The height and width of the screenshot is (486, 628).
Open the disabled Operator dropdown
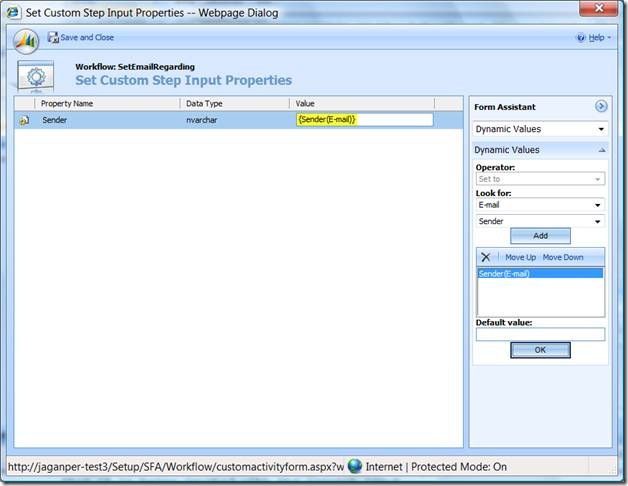(x=540, y=179)
